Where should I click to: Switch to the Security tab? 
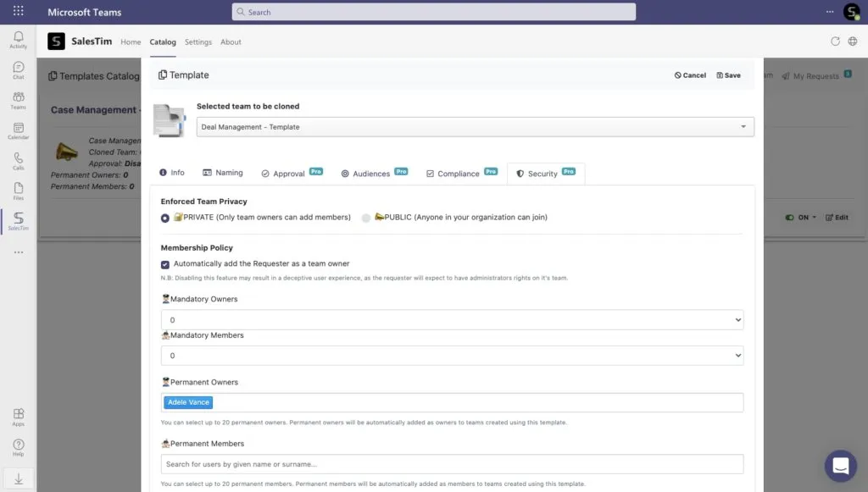coord(546,173)
